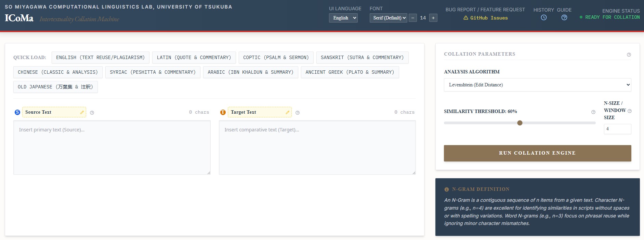Image resolution: width=644 pixels, height=240 pixels.
Task: Click the blue S source badge icon
Action: pyautogui.click(x=17, y=112)
